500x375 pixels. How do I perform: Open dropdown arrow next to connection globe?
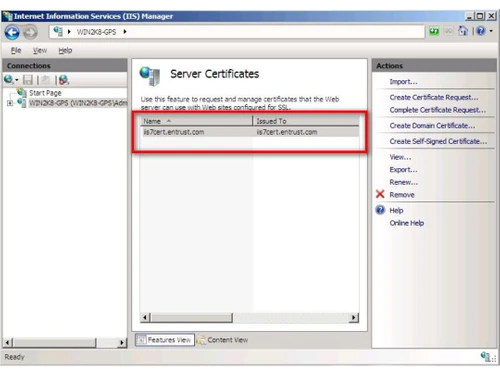[16, 80]
